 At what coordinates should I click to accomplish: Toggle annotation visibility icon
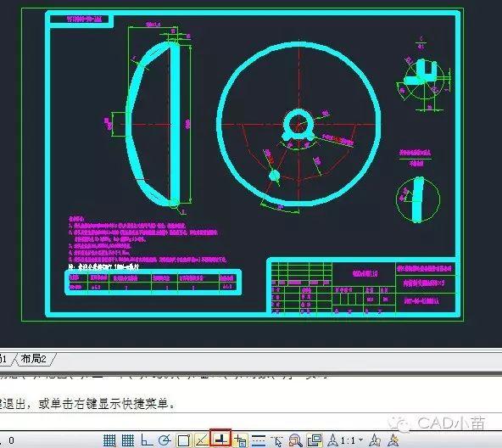click(375, 440)
